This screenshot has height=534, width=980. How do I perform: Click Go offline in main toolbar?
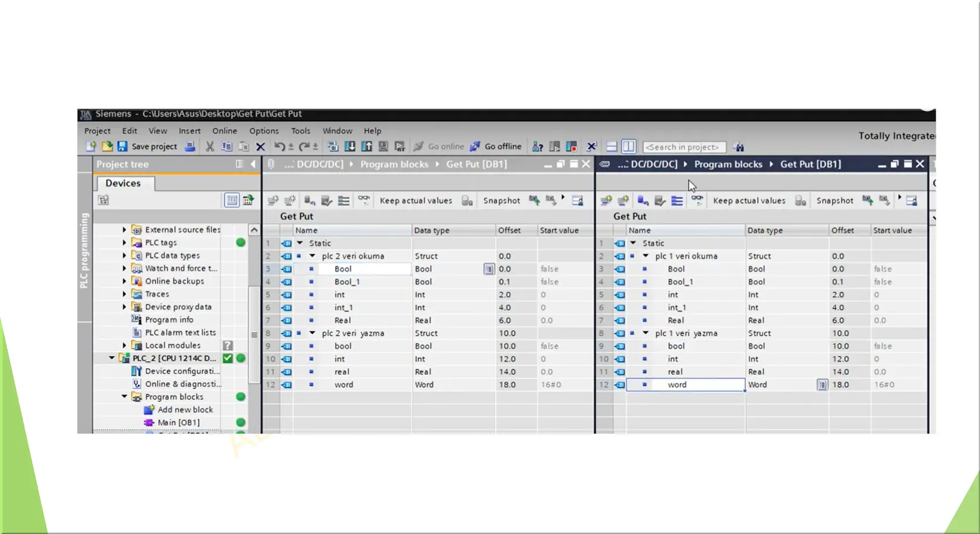coord(496,146)
